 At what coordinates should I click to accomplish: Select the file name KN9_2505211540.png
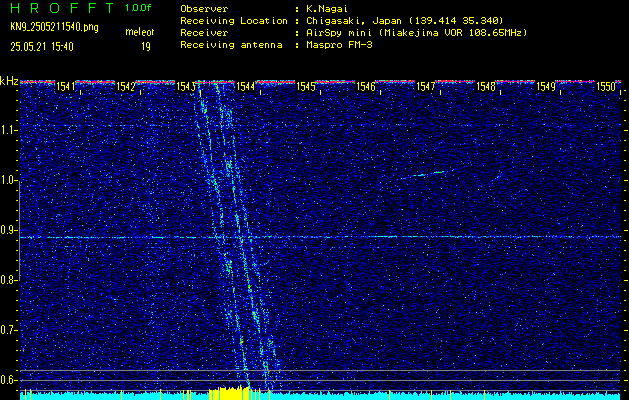(x=54, y=27)
